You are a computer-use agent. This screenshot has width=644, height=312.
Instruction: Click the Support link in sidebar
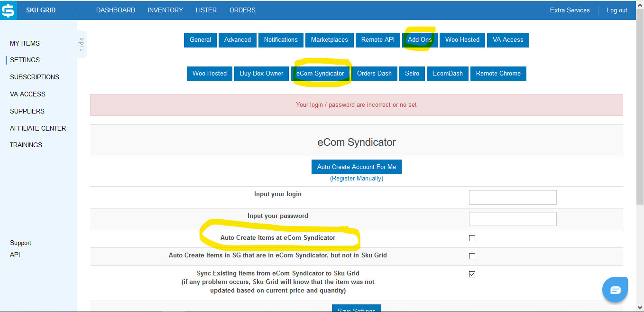tap(20, 243)
